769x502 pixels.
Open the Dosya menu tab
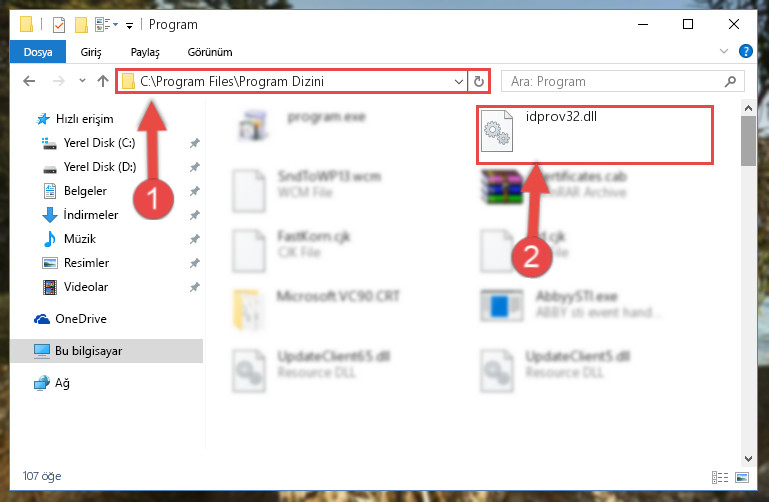(x=38, y=52)
